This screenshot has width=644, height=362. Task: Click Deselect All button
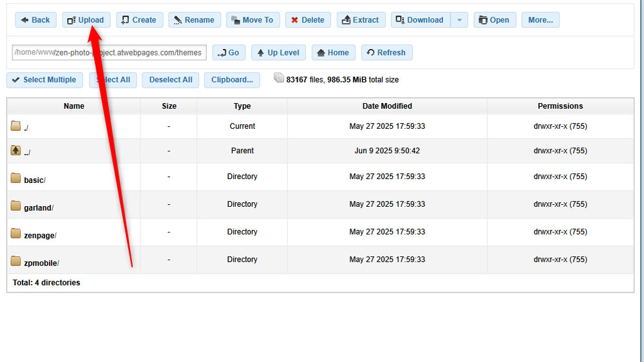click(171, 80)
